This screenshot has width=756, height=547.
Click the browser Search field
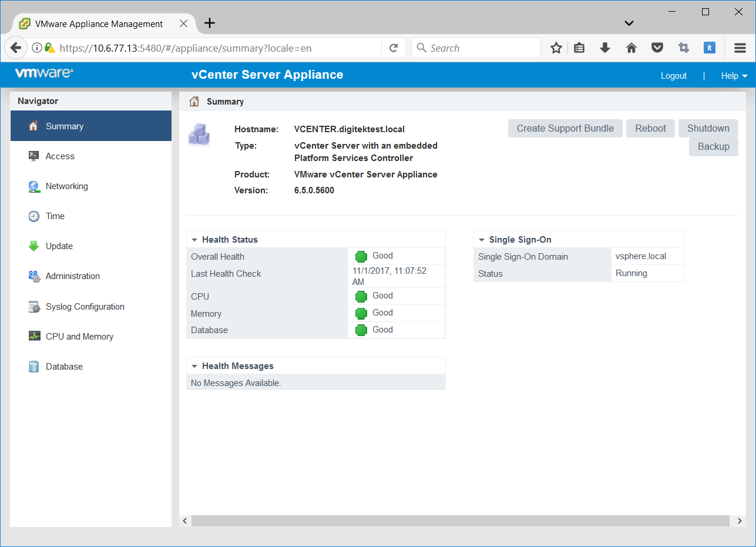coord(476,48)
